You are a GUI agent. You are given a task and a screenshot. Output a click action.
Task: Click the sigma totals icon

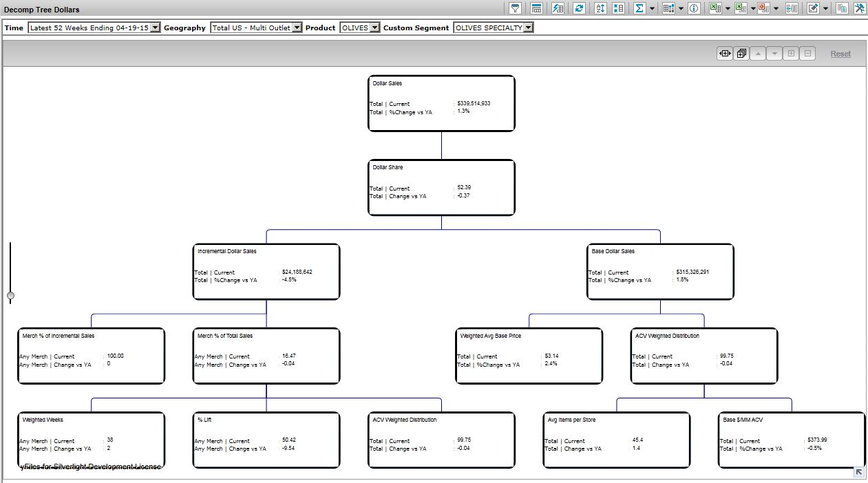(639, 8)
